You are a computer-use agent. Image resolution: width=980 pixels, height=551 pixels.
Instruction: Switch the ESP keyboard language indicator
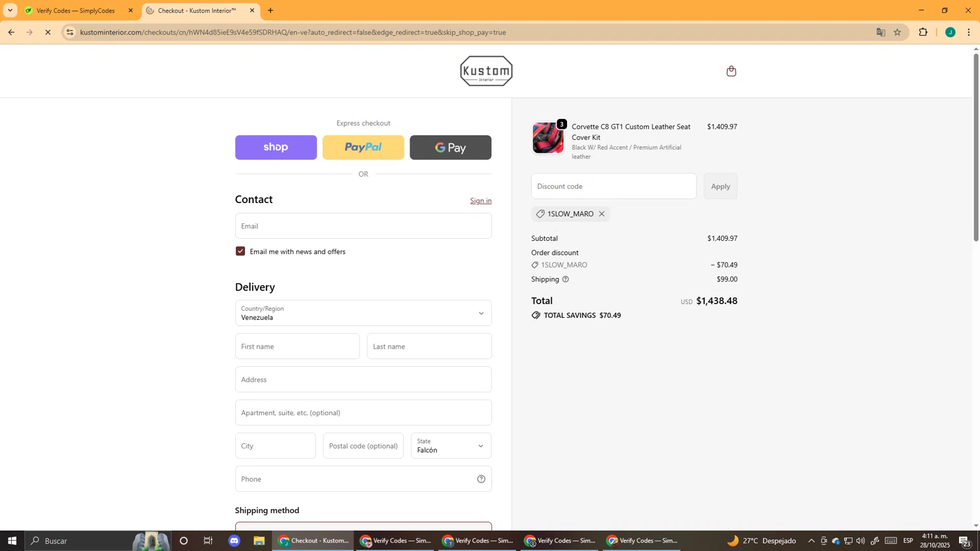(908, 541)
